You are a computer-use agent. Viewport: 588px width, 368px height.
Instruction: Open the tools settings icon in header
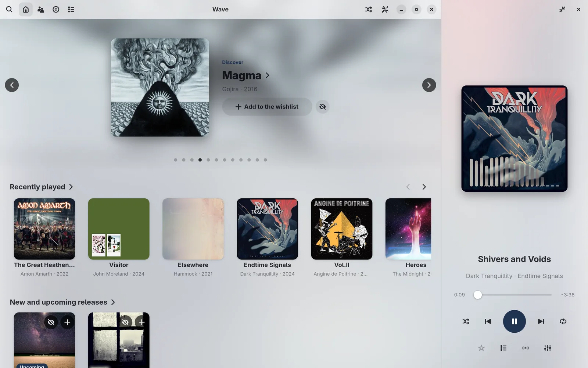[x=385, y=10]
